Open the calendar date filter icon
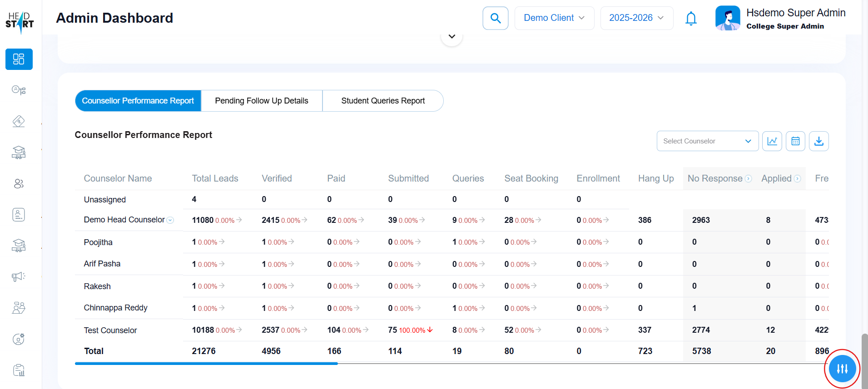Image resolution: width=868 pixels, height=389 pixels. pos(795,141)
